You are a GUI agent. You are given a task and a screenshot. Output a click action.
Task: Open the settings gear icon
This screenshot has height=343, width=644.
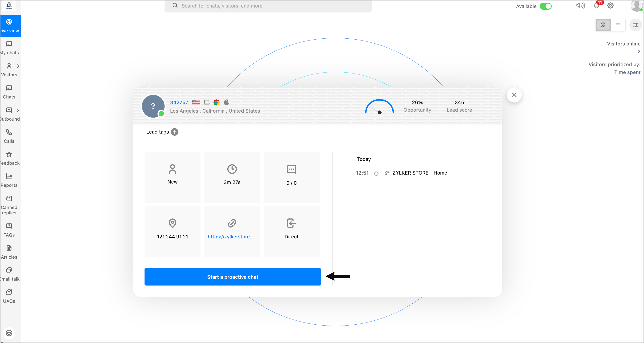click(x=610, y=6)
